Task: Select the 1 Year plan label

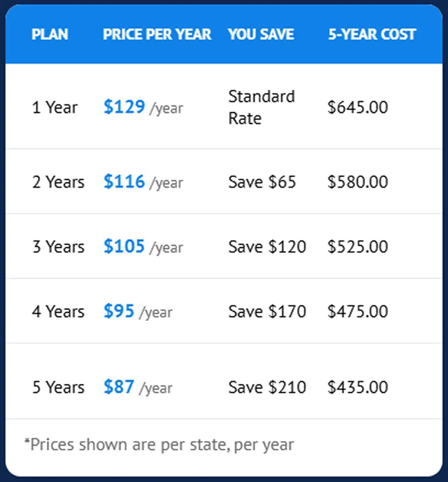Action: point(55,108)
